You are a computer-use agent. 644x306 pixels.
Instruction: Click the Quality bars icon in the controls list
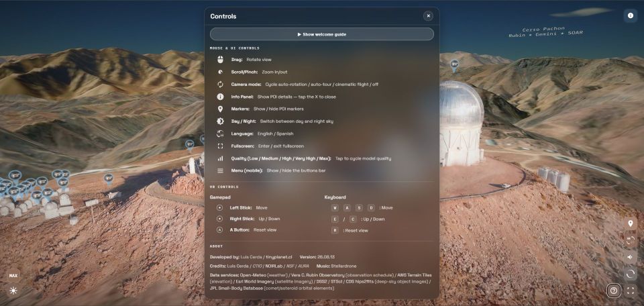point(220,158)
